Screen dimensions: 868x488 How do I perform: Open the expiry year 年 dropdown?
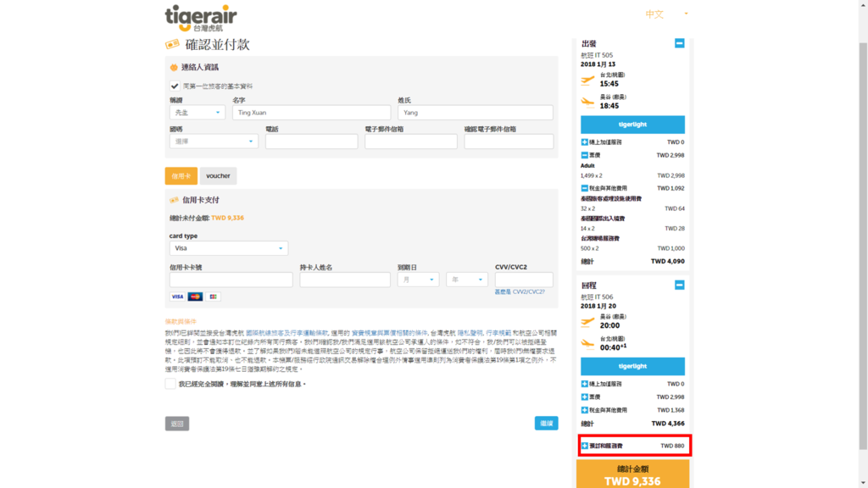coord(467,280)
